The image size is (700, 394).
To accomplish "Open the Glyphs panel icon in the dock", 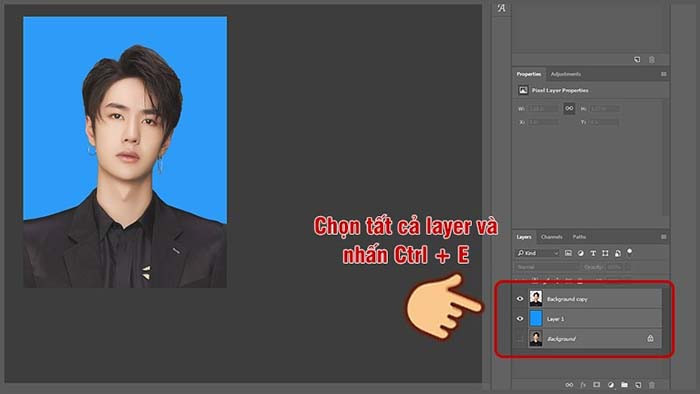I will pyautogui.click(x=501, y=8).
